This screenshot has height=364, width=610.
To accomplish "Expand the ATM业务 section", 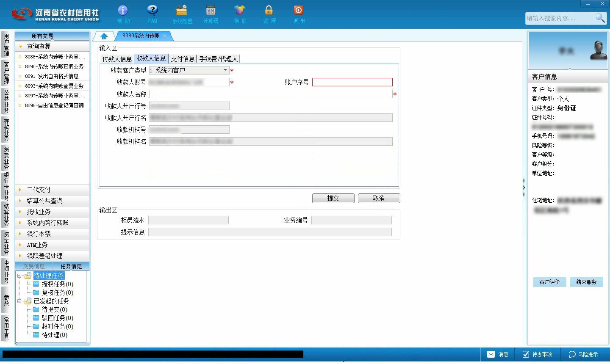I will pyautogui.click(x=53, y=245).
